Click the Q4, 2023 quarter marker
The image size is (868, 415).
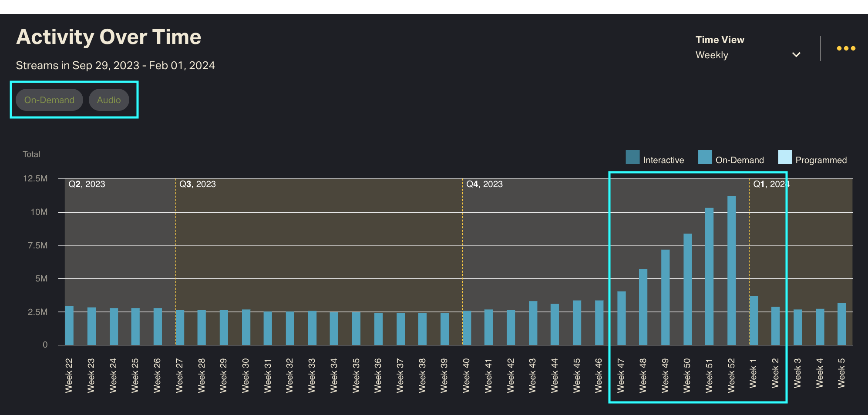pos(484,184)
